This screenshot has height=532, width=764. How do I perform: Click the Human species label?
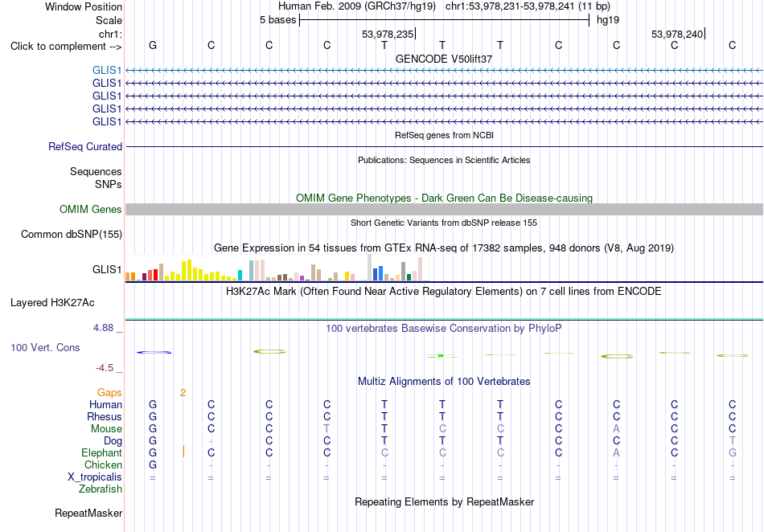coord(105,404)
